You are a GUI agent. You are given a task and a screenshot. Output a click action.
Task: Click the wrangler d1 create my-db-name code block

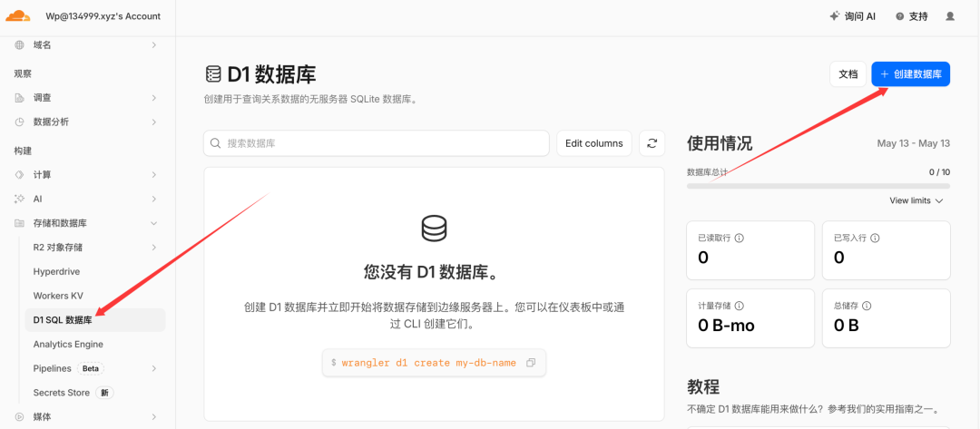[434, 363]
